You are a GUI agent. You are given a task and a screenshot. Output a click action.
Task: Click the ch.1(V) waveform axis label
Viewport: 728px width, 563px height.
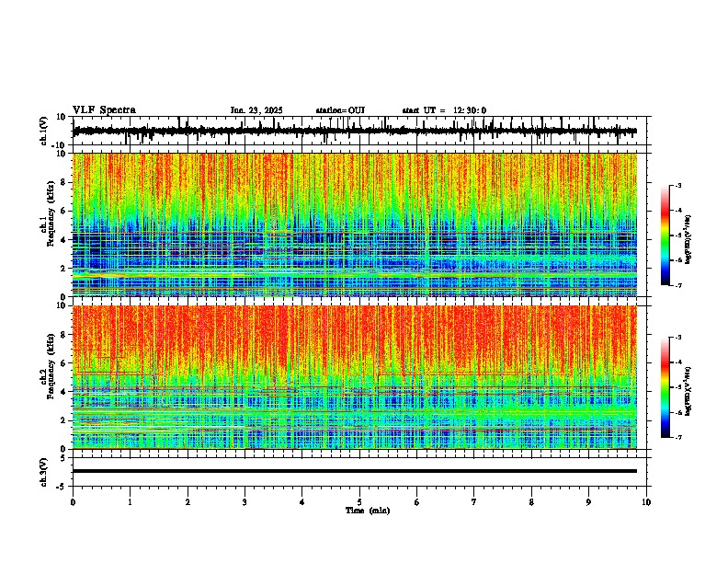click(x=44, y=131)
